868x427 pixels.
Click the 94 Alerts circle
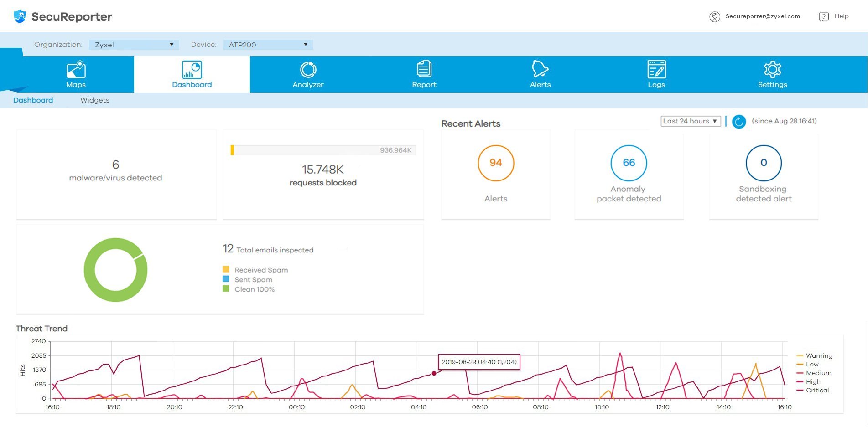point(496,163)
